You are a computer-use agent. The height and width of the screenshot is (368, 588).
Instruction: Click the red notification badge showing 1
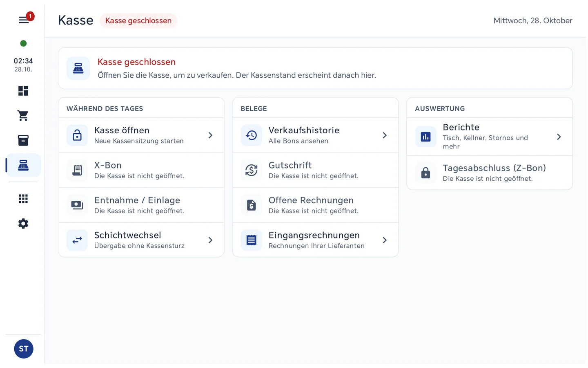pos(30,16)
